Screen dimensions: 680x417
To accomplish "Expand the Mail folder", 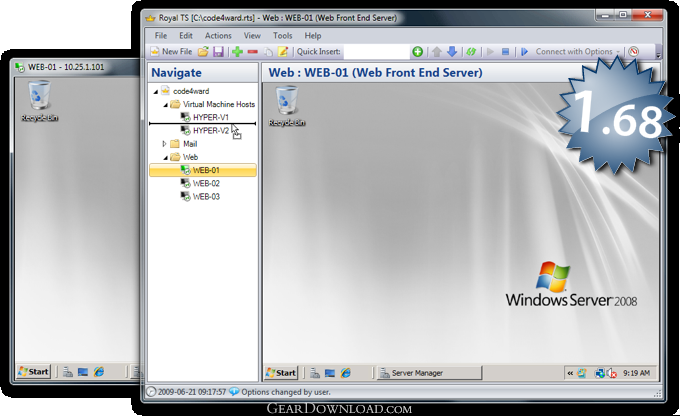I will [164, 143].
